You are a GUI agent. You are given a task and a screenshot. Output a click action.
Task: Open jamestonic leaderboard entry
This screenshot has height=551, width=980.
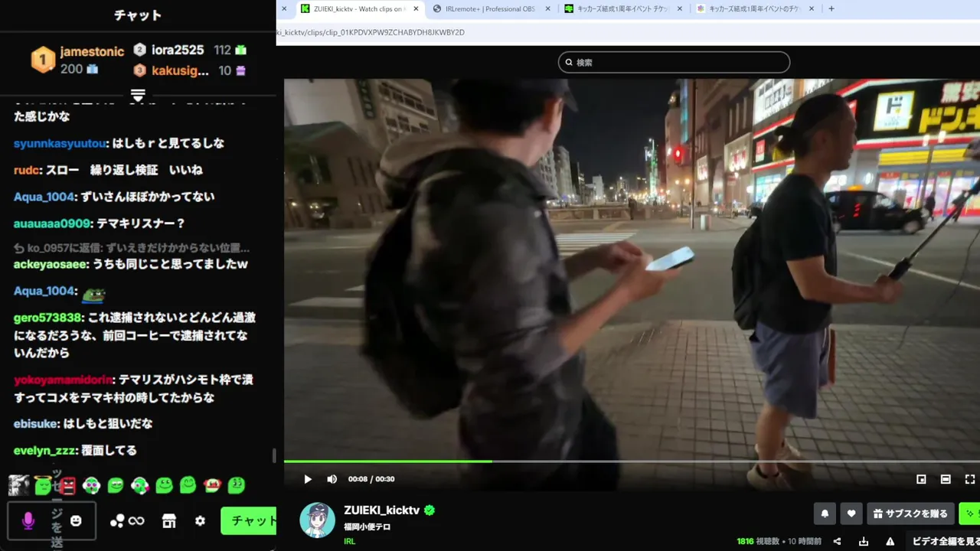pyautogui.click(x=77, y=60)
